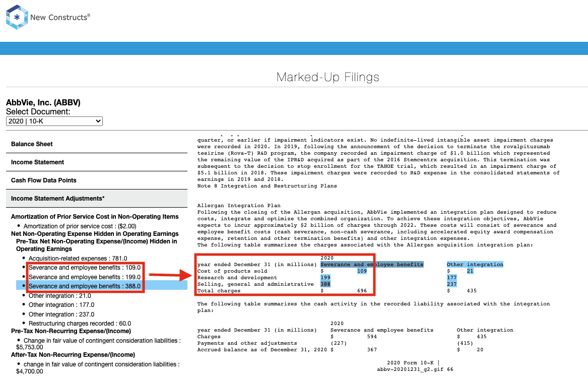Click heading Amortization of Prior Service Cost in Non-Operating Items

pos(95,217)
